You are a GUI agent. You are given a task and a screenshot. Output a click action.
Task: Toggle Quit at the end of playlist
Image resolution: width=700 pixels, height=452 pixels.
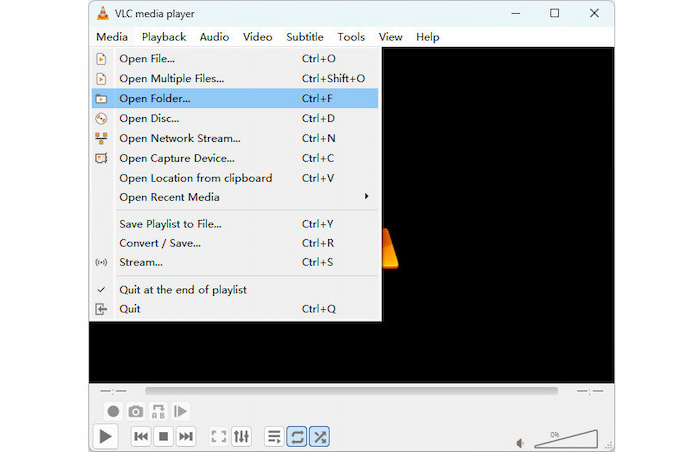[235, 290]
